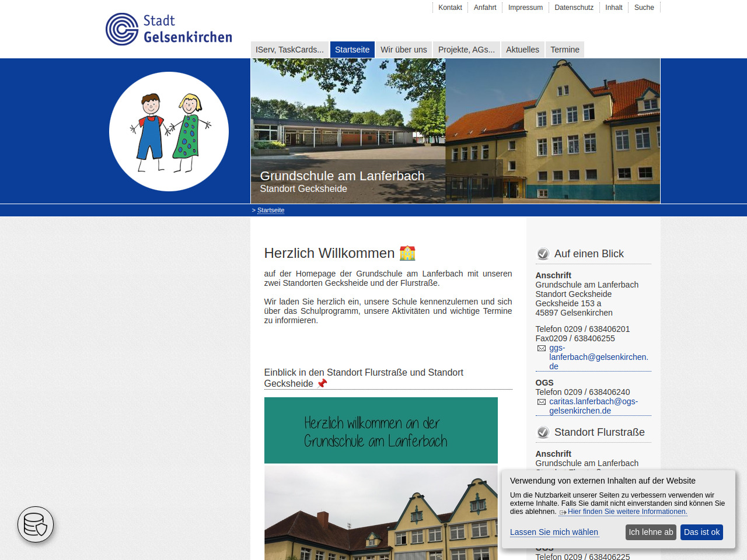Click the children drawing school logo
The height and width of the screenshot is (560, 747).
click(x=169, y=132)
